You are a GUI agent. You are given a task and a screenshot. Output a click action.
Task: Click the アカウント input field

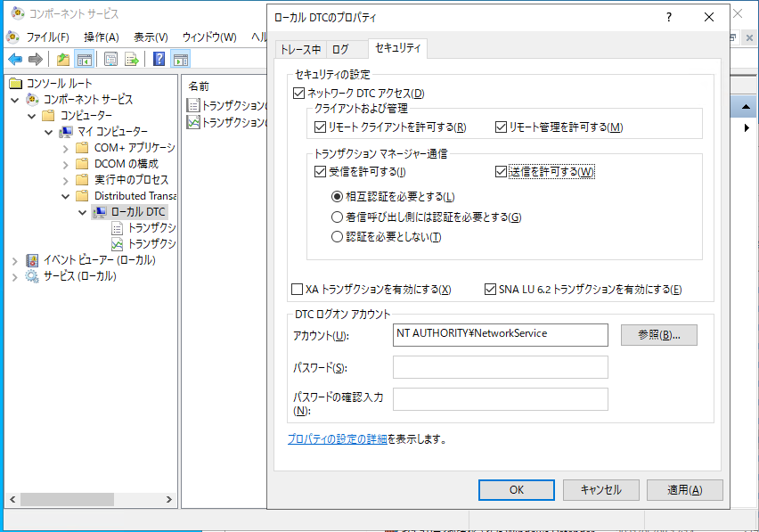point(500,334)
